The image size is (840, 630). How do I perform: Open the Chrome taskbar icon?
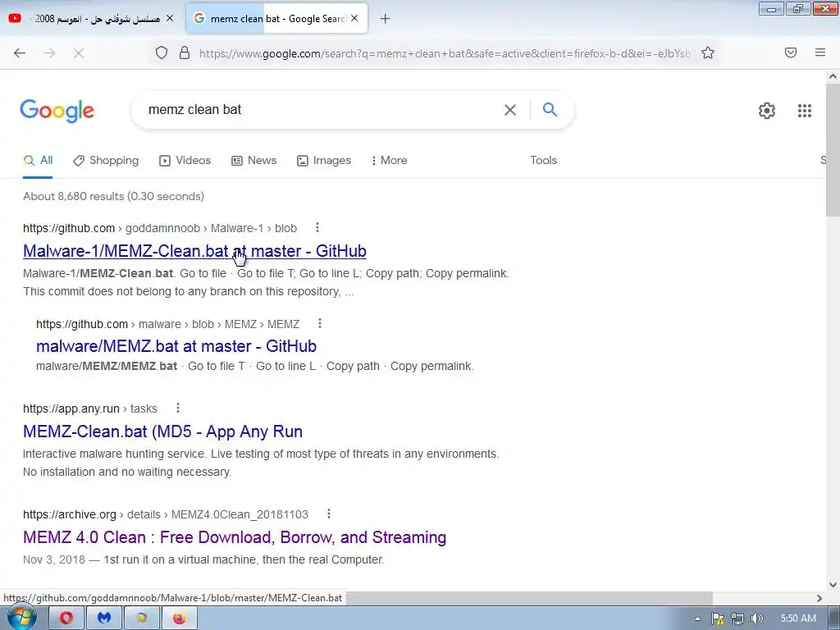[141, 618]
